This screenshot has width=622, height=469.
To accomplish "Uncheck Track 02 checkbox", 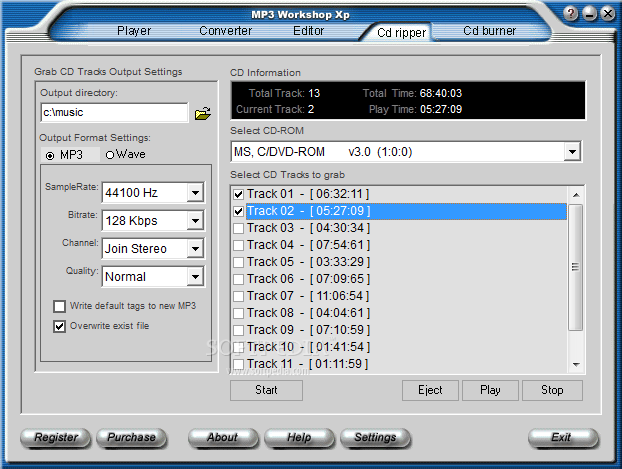I will point(238,211).
